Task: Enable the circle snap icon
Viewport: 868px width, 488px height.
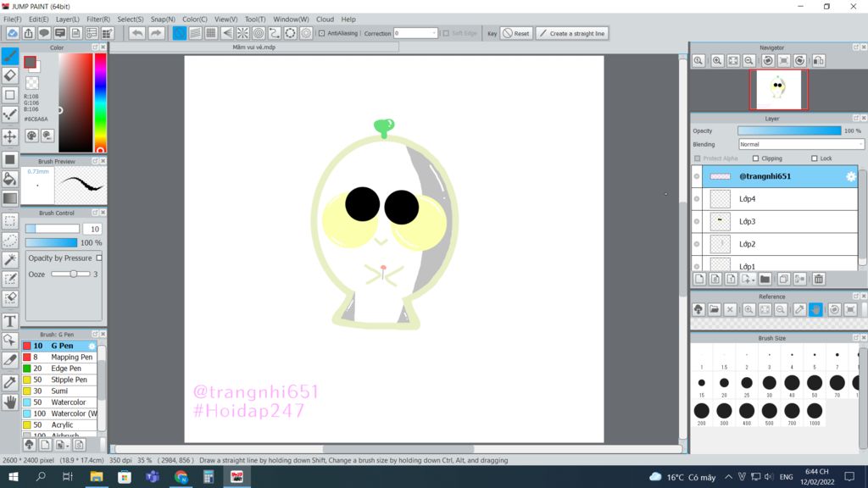Action: (259, 33)
